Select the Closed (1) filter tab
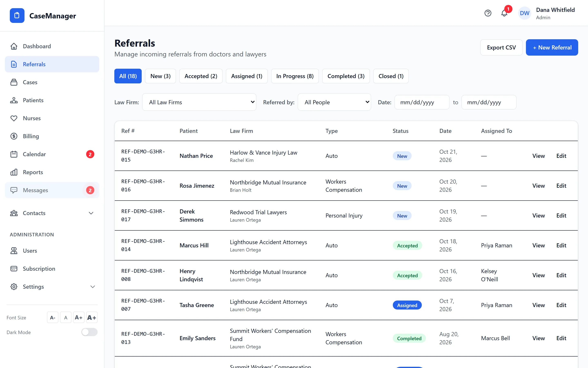 391,76
